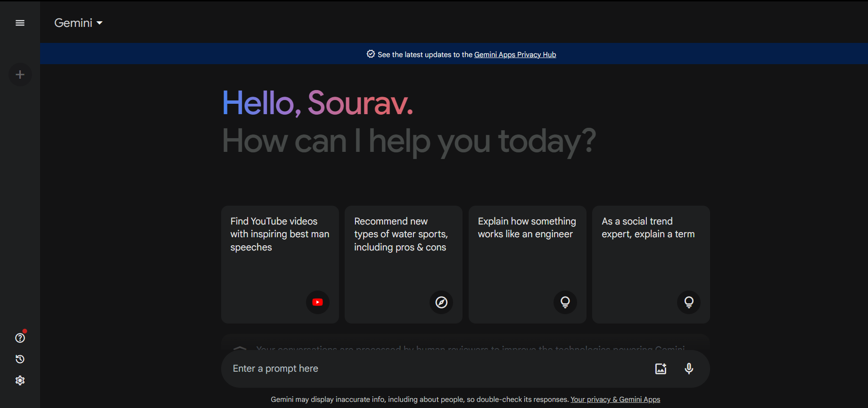
Task: Click the verified badge icon in banner
Action: [371, 54]
